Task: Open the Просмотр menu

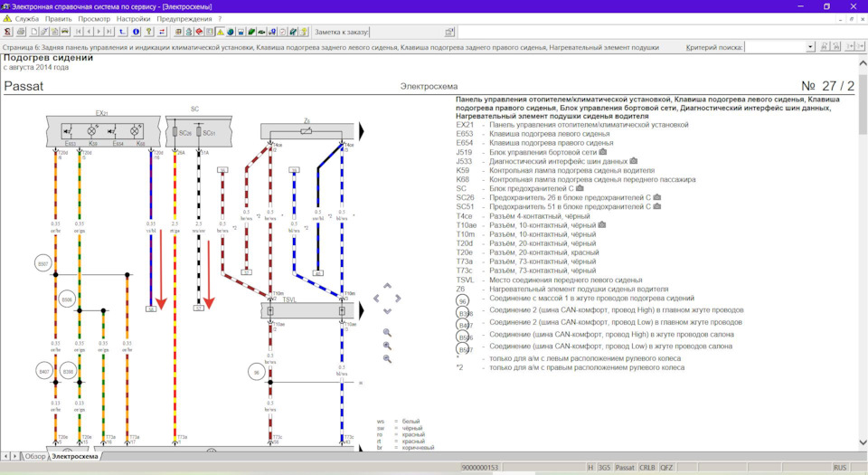Action: (93, 19)
